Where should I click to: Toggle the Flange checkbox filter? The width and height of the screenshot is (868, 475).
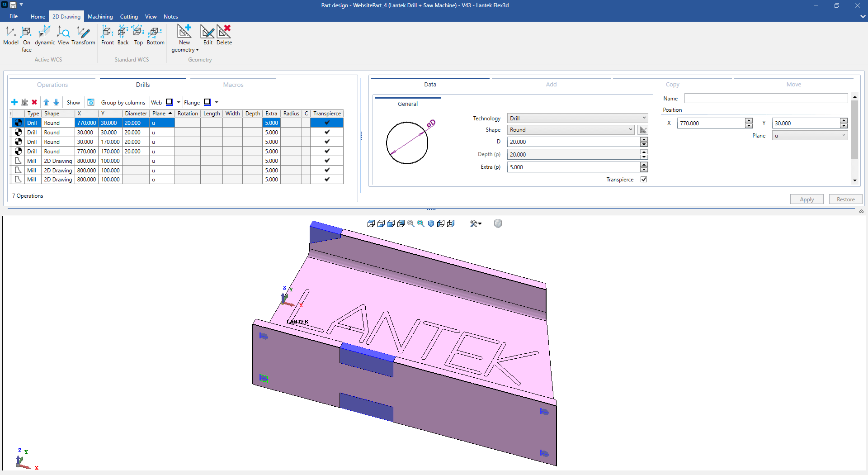(x=208, y=102)
